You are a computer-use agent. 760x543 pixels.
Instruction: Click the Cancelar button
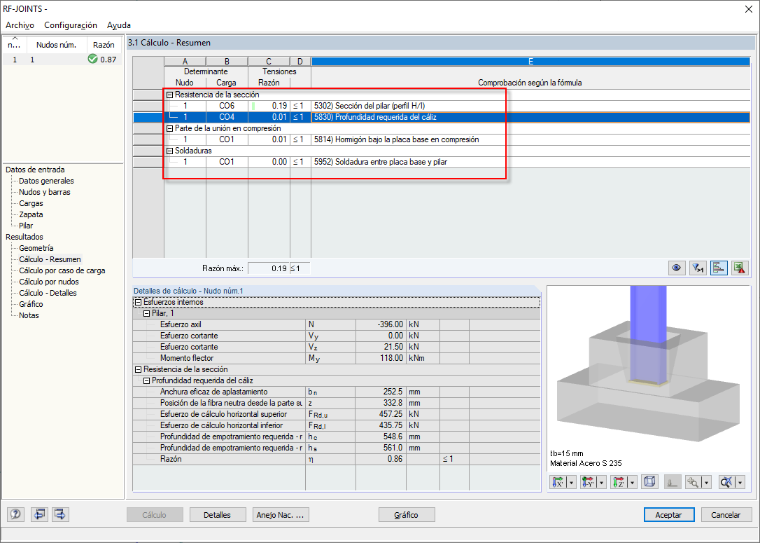tap(726, 515)
